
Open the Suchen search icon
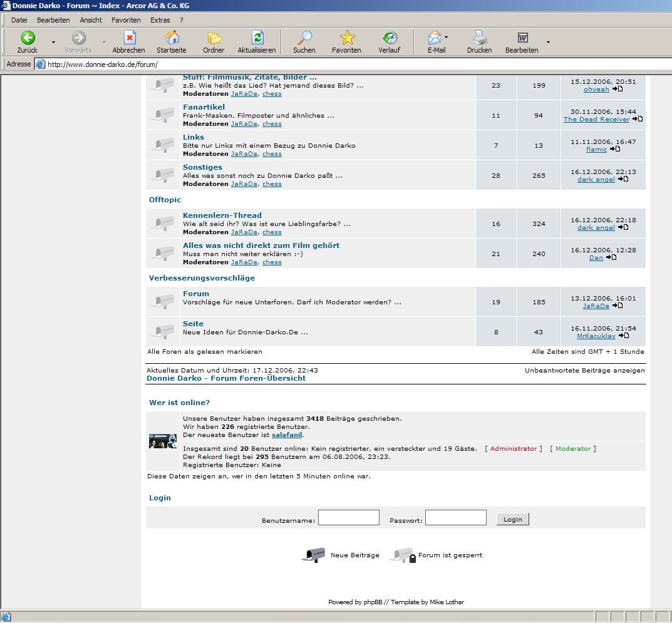(x=304, y=38)
